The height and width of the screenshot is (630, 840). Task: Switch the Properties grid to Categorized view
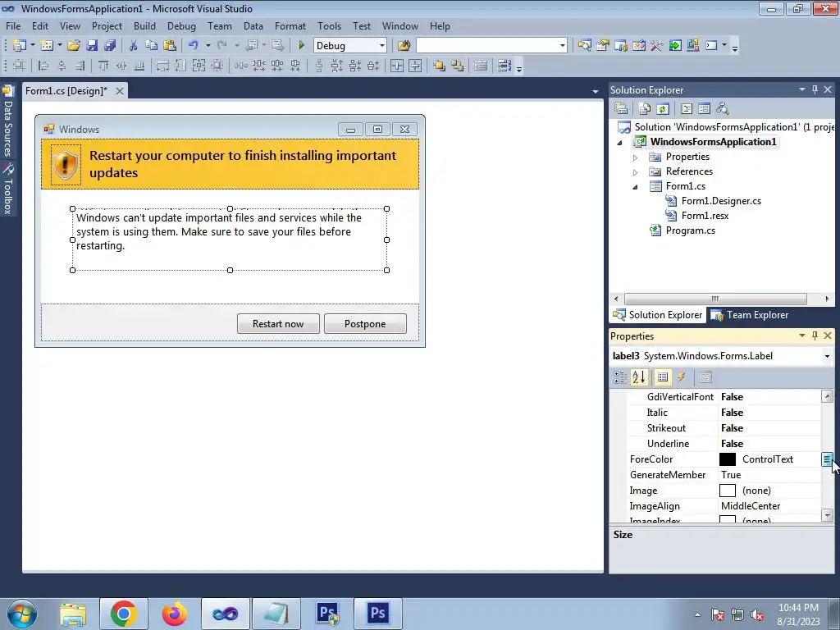pos(620,377)
